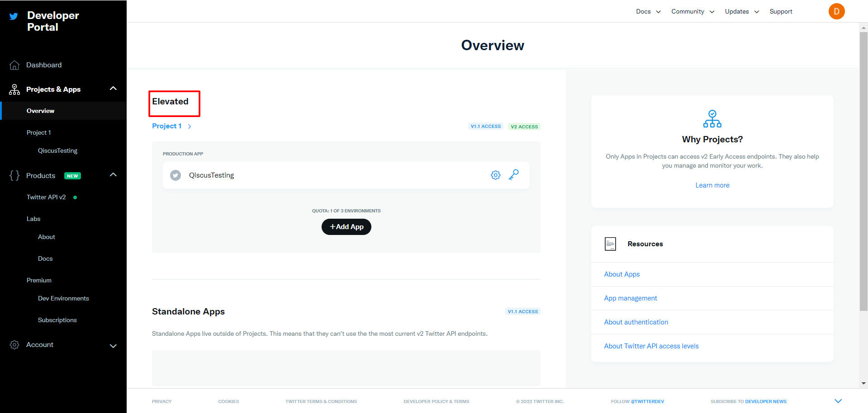Click the Products curly braces icon
The image size is (868, 413).
pyautogui.click(x=14, y=176)
